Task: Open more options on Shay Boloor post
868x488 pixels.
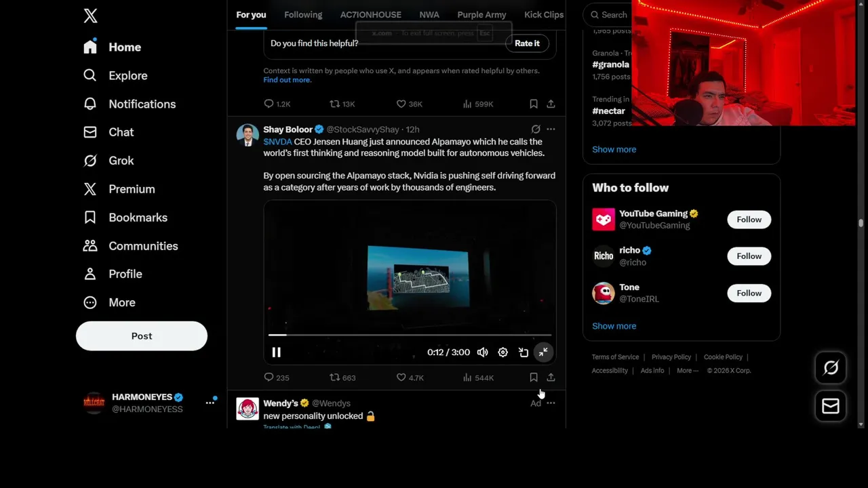Action: tap(551, 129)
